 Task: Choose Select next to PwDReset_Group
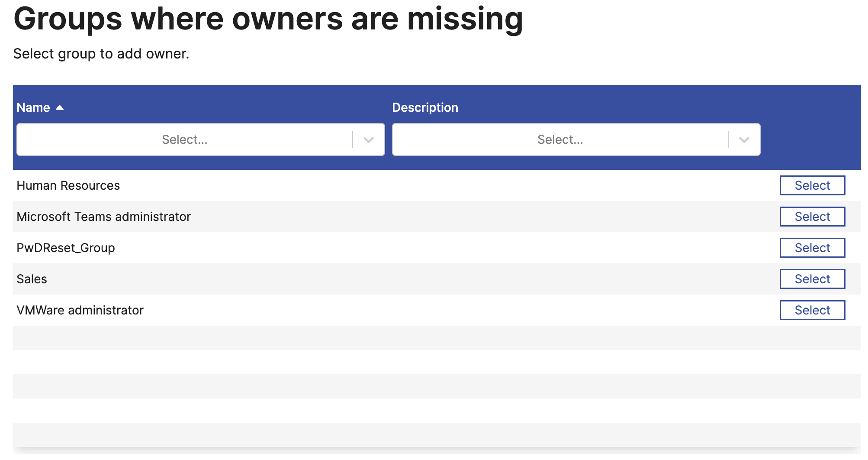pos(812,248)
